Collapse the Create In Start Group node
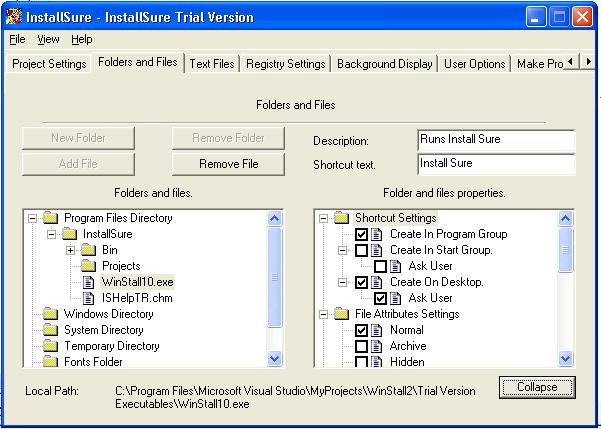Screen dimensions: 601x429 pyautogui.click(x=342, y=250)
